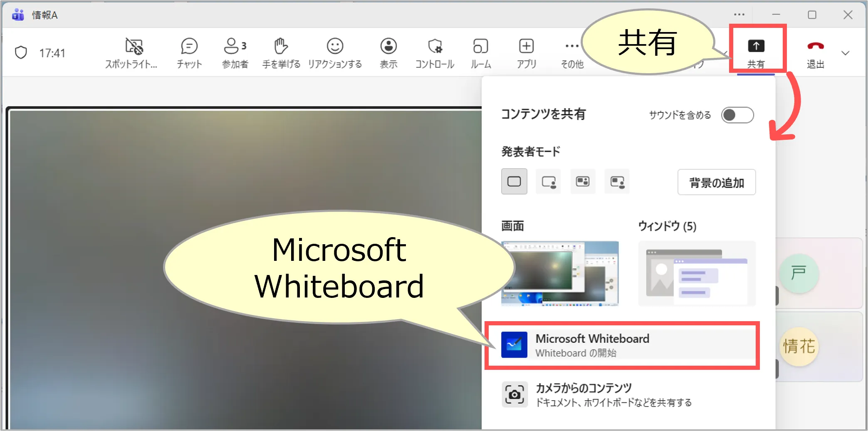Open the reactions (リアクションする) picker
Screen dimensions: 868x431
pyautogui.click(x=335, y=52)
